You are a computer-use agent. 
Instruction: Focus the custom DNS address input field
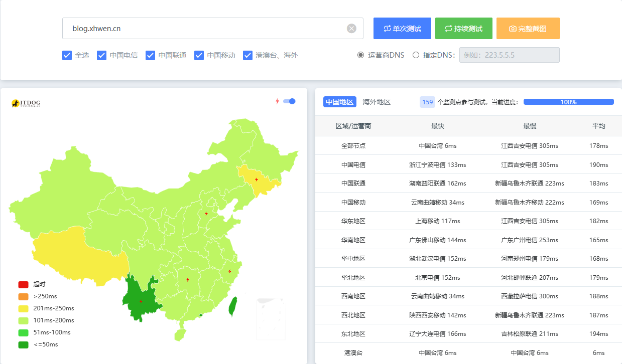coord(509,55)
